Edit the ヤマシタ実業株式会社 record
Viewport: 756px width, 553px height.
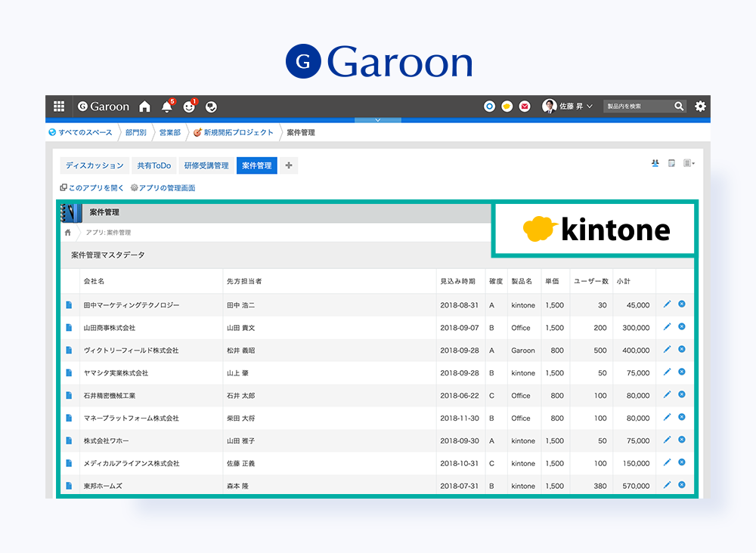(x=668, y=372)
